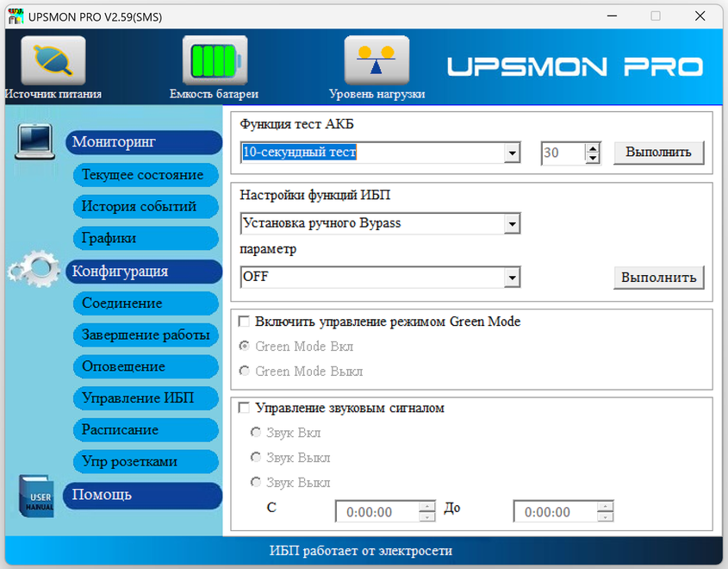Apply UPS function setting with Выполнить
This screenshot has width=728, height=569.
pos(658,278)
